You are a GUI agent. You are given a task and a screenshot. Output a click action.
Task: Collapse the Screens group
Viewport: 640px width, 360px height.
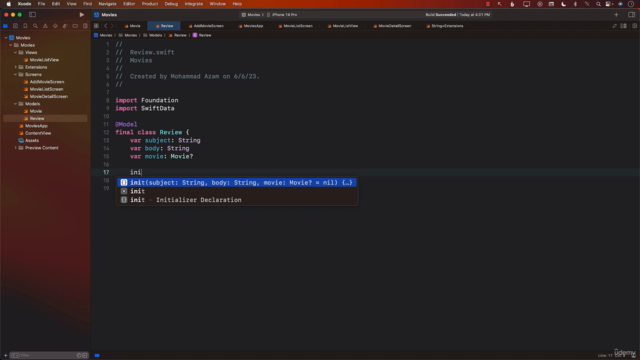(x=16, y=74)
